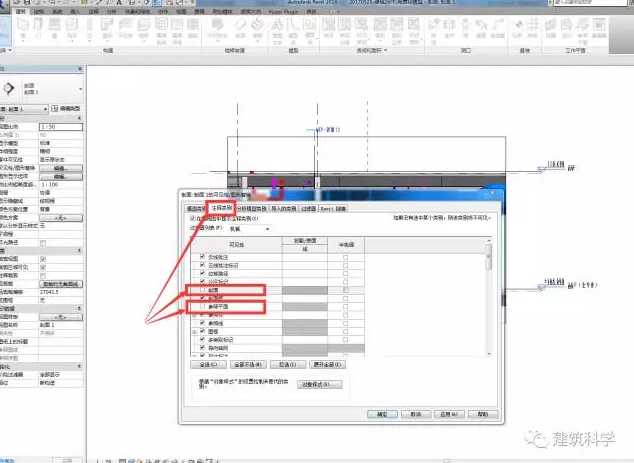Select the Model Text tool
The image size is (634, 463).
pos(277,31)
